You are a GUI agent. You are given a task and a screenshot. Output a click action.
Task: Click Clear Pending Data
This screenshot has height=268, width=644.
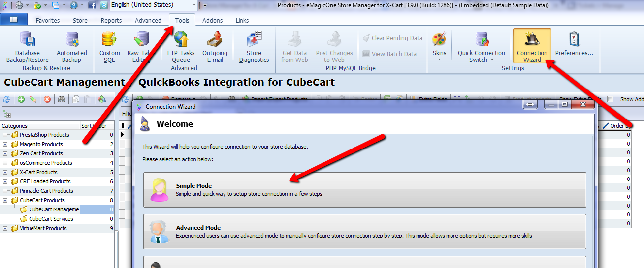tap(393, 38)
